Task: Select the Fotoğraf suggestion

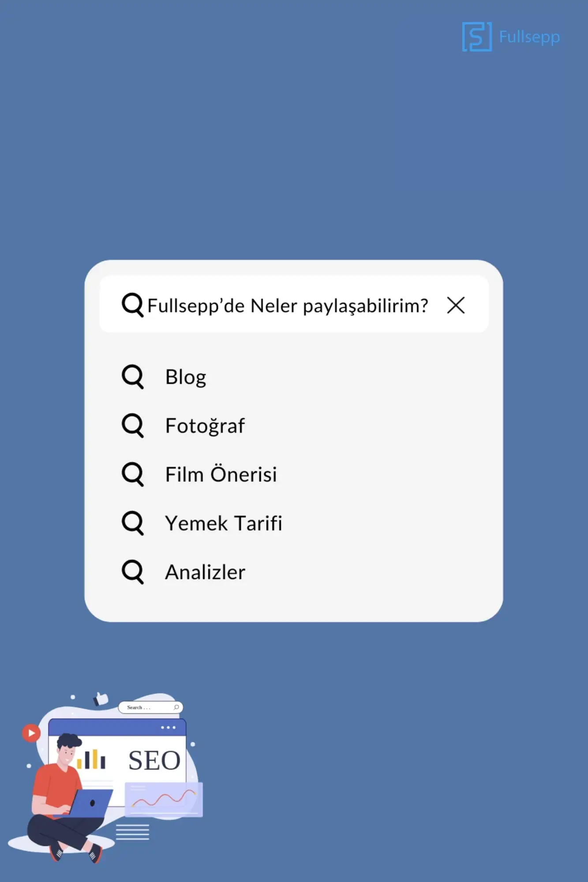Action: pos(205,426)
